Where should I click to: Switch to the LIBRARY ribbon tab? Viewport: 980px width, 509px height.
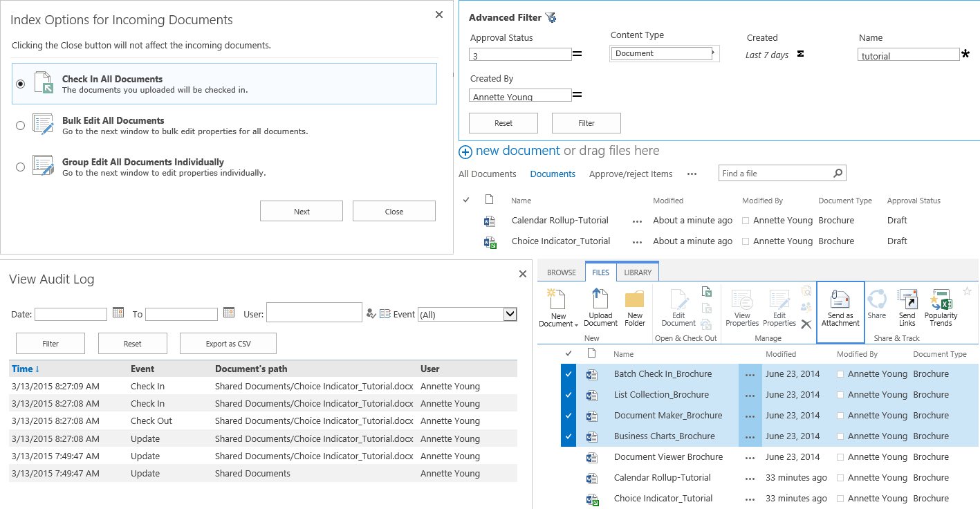point(638,272)
